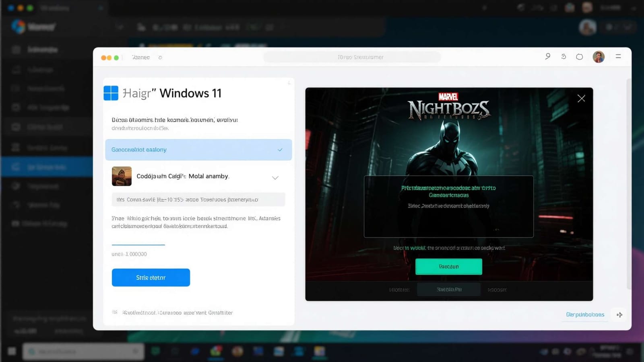Image resolution: width=644 pixels, height=362 pixels.
Task: Open the Derpunboboas link
Action: coord(585,315)
